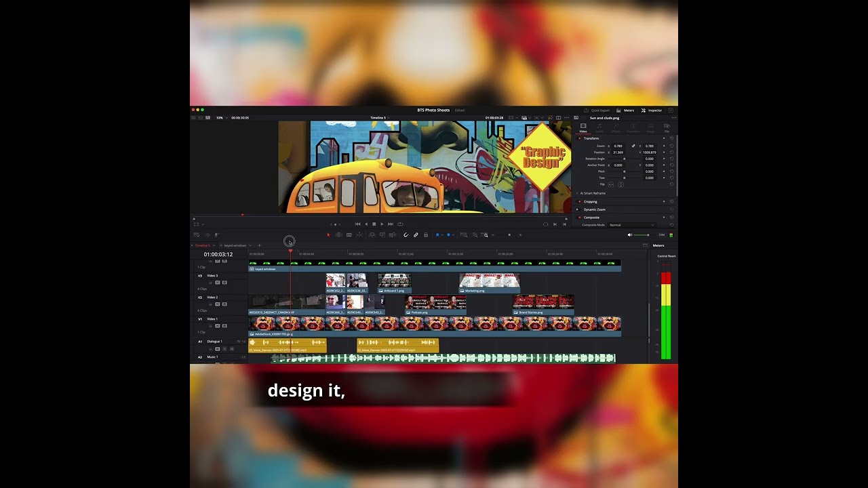Image resolution: width=868 pixels, height=488 pixels.
Task: Click the Stop transport button
Action: click(x=374, y=224)
